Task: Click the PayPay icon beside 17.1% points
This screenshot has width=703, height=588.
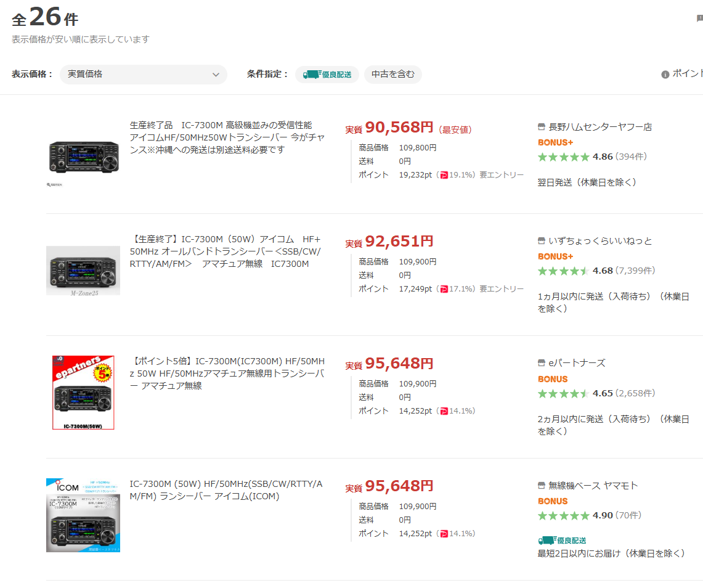Action: (444, 289)
